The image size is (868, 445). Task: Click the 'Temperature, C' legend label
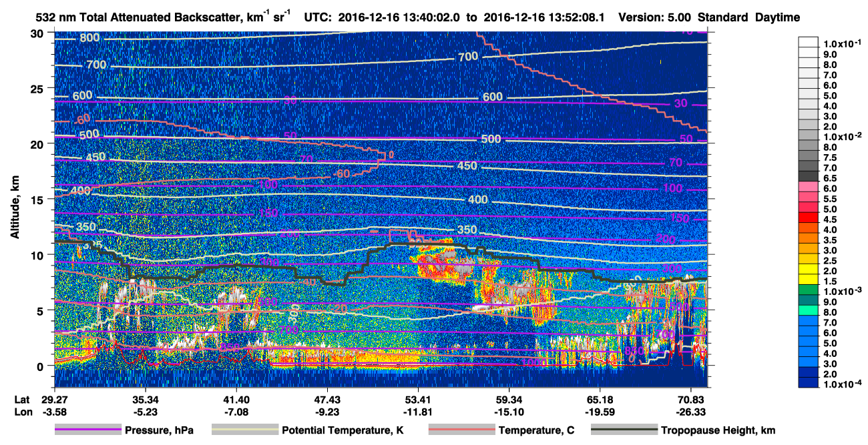(536, 431)
